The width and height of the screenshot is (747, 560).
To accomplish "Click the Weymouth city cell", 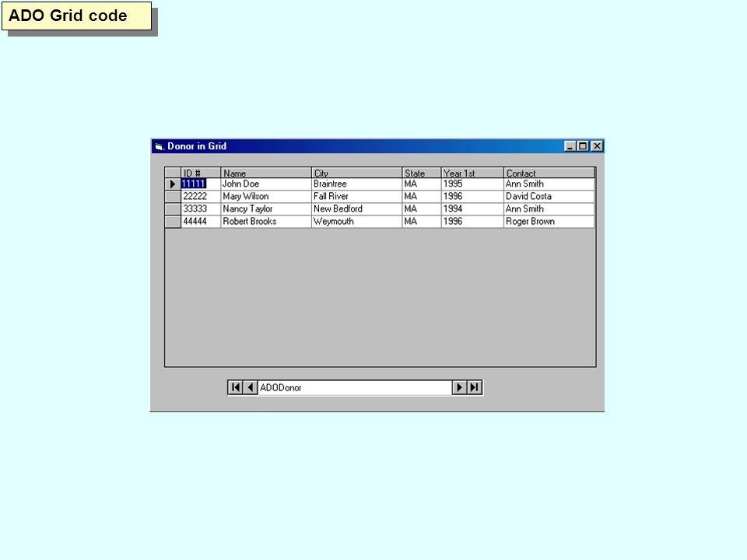I will coord(357,222).
